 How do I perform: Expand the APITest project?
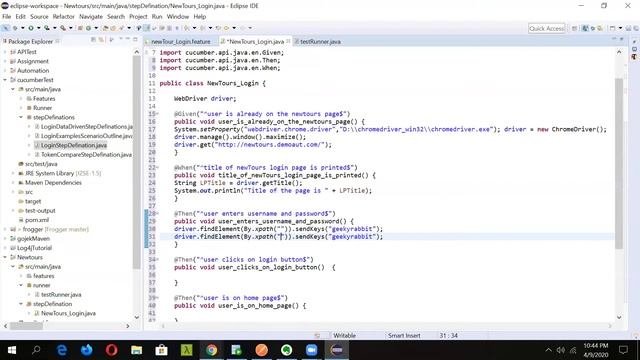coord(5,52)
